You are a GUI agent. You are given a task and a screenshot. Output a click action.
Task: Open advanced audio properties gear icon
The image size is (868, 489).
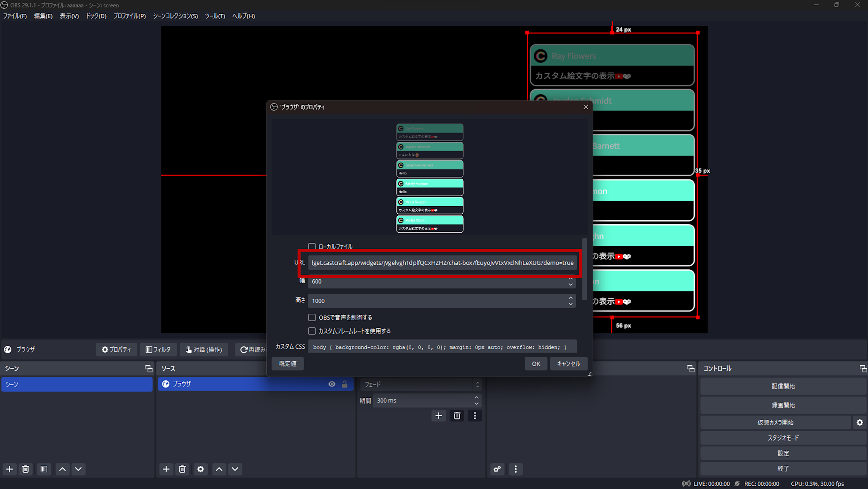[497, 469]
